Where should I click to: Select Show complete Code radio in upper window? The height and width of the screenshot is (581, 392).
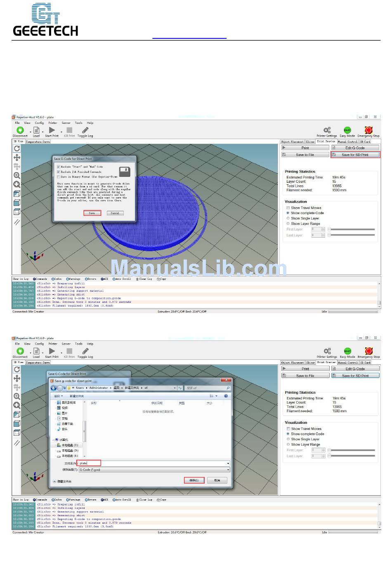click(x=288, y=213)
